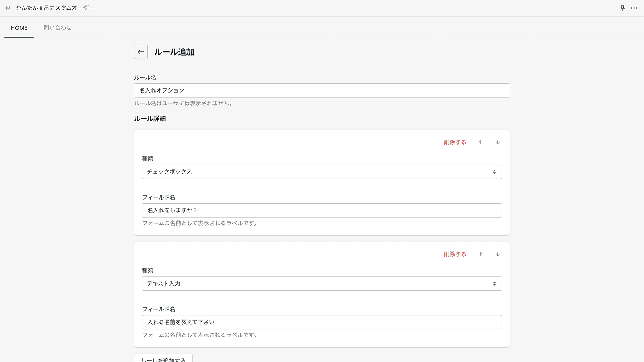This screenshot has width=644, height=362.
Task: Open the 種類 dropdown showing チェックボックス
Action: [322, 172]
